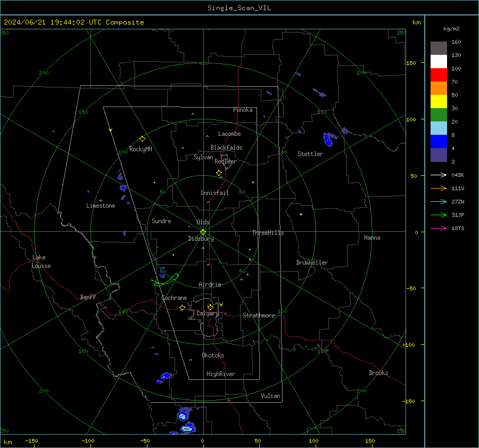Click the Hanna label
The image size is (479, 448).
pos(372,238)
